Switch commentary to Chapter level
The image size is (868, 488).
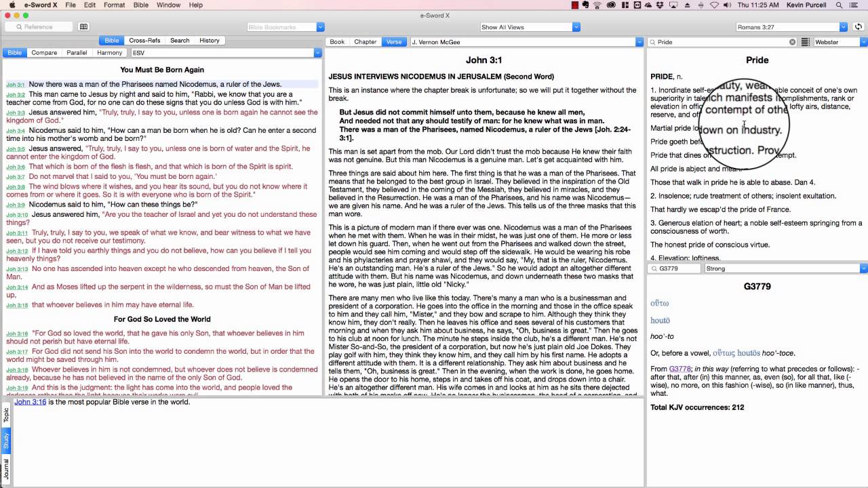pyautogui.click(x=366, y=42)
